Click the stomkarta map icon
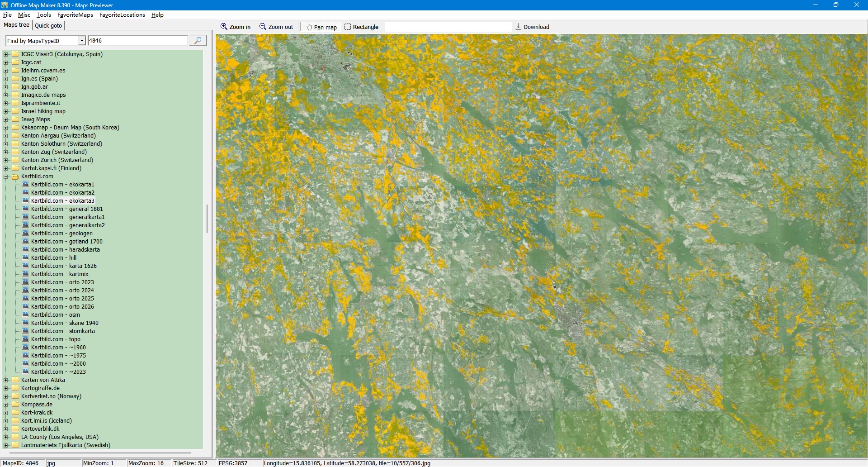Screen dimensions: 868x467 [26, 331]
